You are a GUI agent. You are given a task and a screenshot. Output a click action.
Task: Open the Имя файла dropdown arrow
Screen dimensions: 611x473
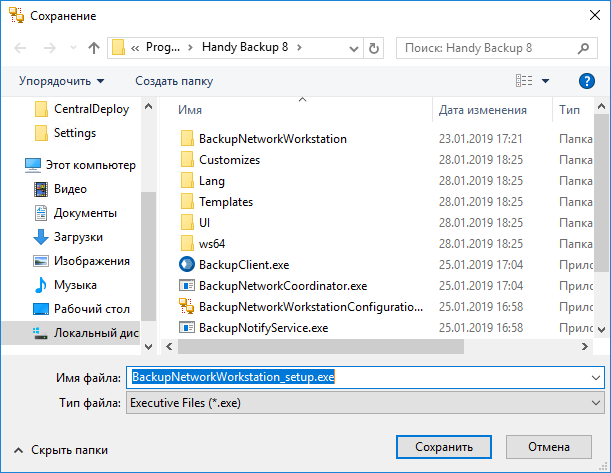596,378
